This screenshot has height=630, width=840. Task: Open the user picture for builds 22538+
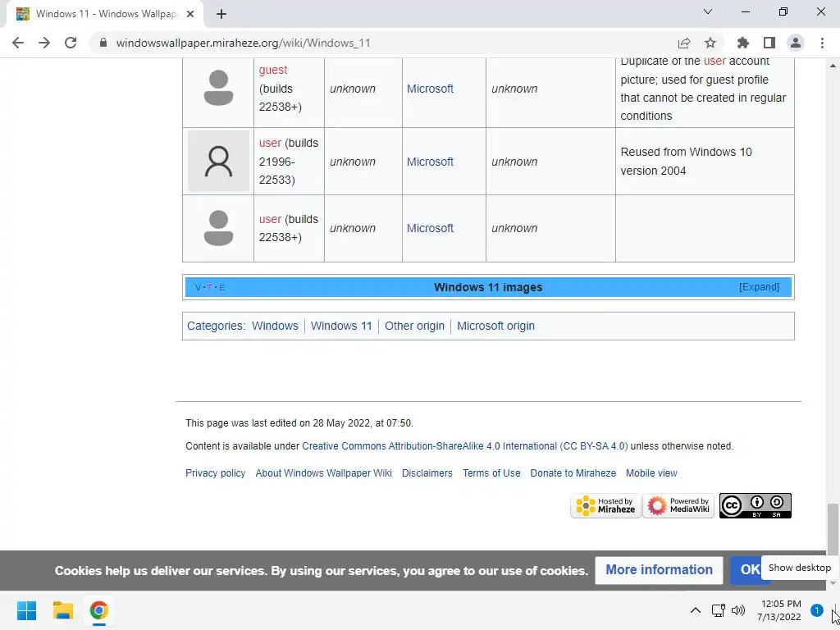click(x=218, y=228)
